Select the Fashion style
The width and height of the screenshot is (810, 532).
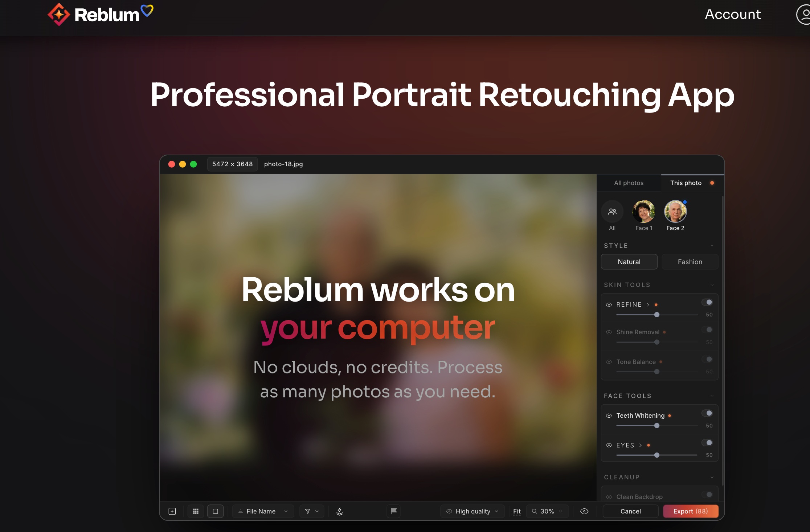coord(690,262)
